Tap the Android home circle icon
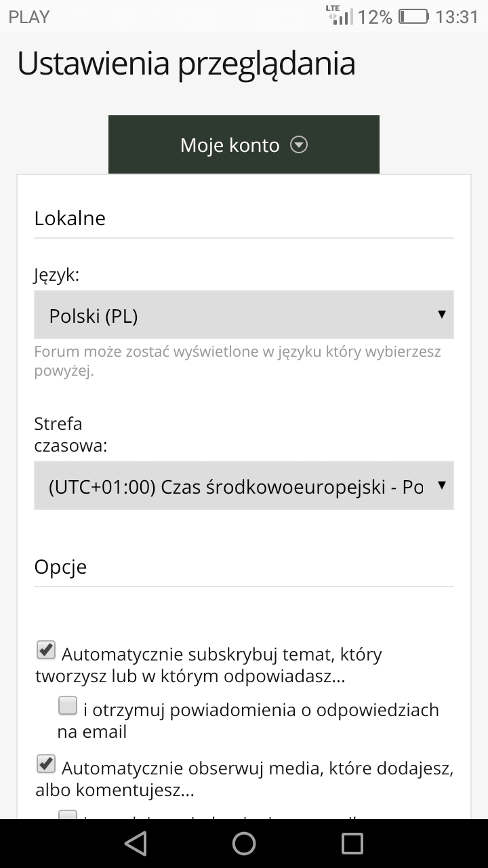The height and width of the screenshot is (868, 488). pyautogui.click(x=244, y=843)
